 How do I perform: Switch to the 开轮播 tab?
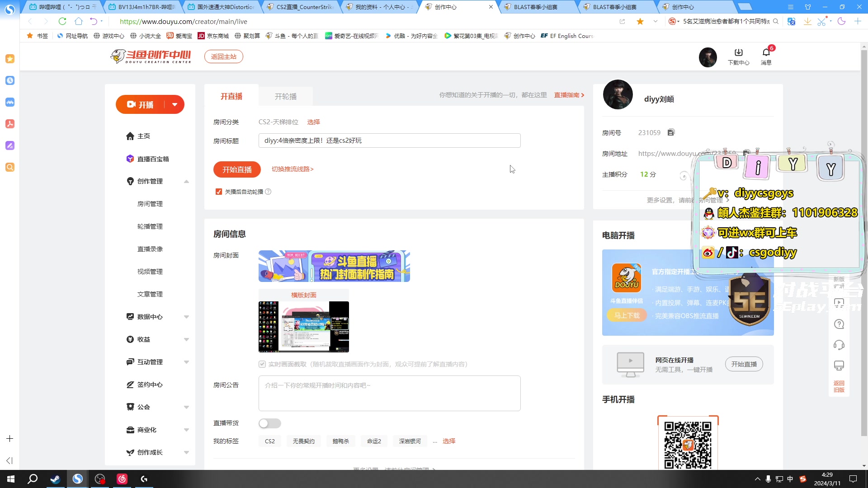click(x=285, y=96)
